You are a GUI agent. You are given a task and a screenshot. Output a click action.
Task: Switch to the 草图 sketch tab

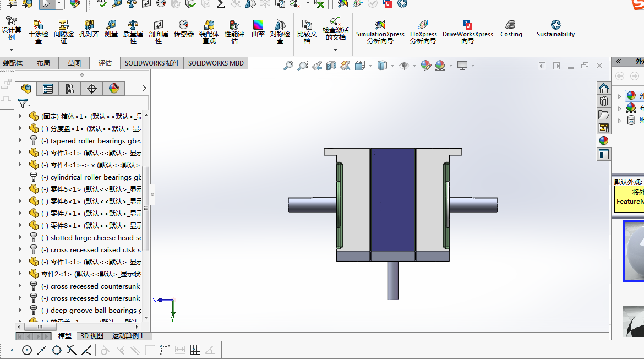coord(74,63)
